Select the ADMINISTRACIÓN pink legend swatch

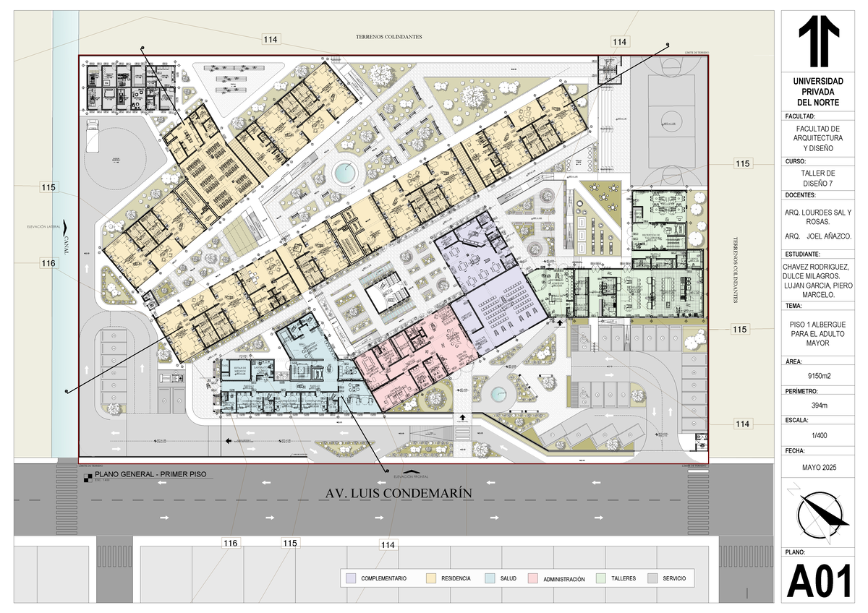533,578
